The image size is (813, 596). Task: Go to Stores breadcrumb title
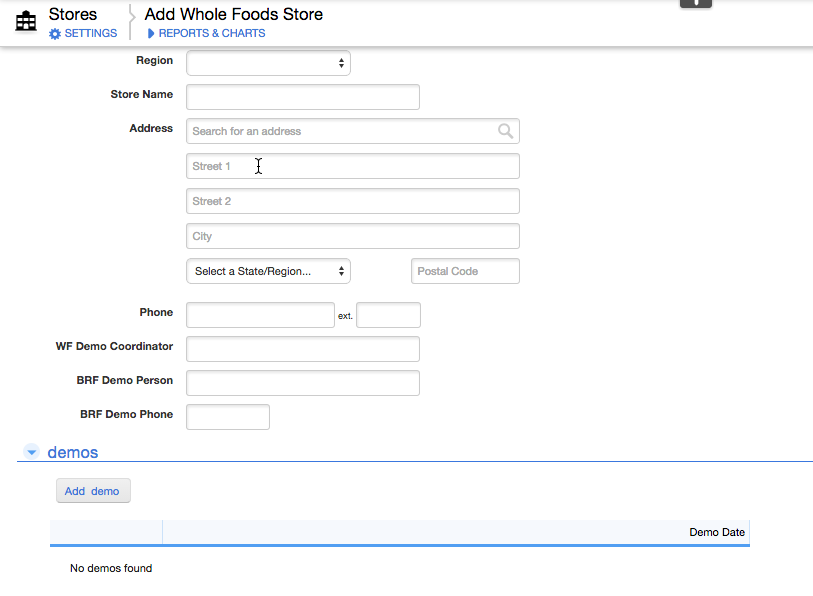click(73, 14)
